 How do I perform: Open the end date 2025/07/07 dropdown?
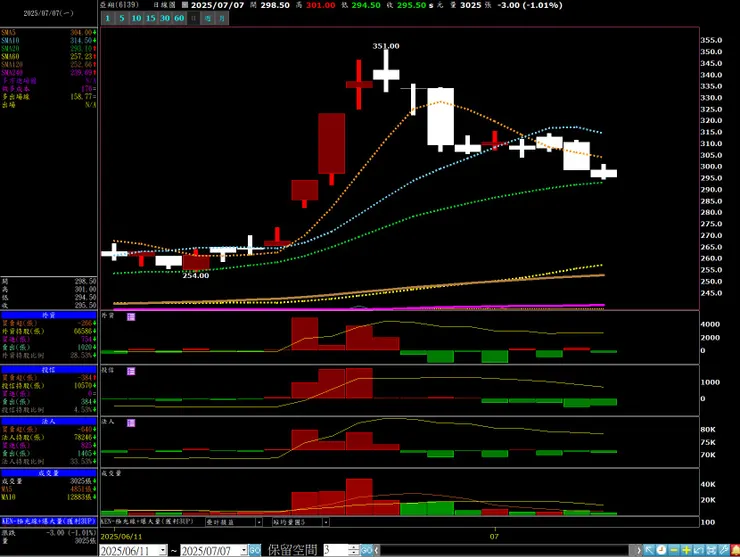pyautogui.click(x=244, y=550)
